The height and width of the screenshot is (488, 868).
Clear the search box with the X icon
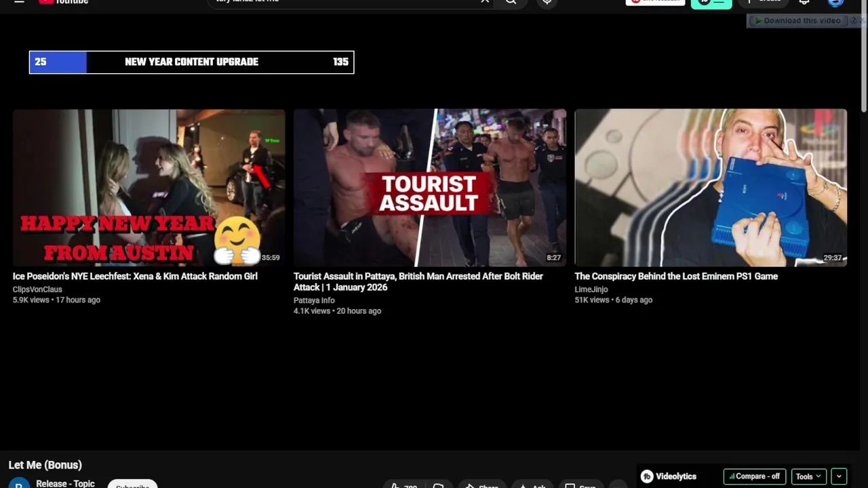coord(485,2)
